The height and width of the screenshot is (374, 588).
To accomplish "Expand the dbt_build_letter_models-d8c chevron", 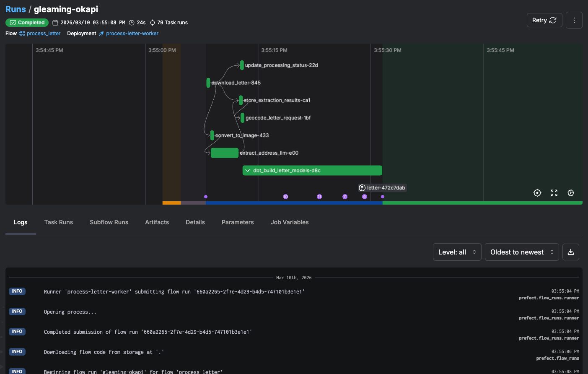I will pos(248,171).
